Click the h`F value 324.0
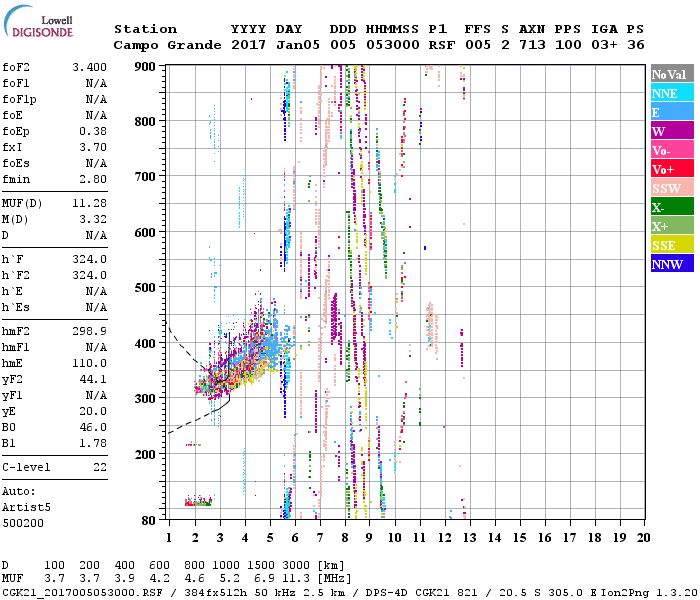Screen dimensions: 700x600 click(x=89, y=260)
